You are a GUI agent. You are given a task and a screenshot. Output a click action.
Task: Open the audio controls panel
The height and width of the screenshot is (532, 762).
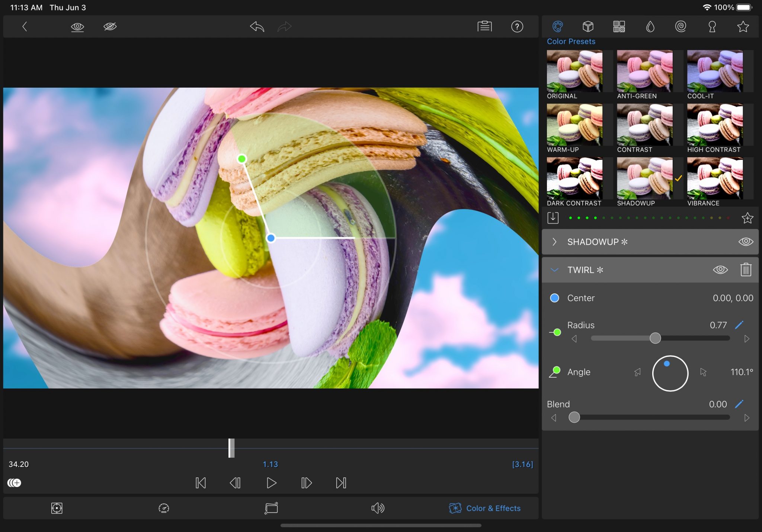tap(378, 508)
